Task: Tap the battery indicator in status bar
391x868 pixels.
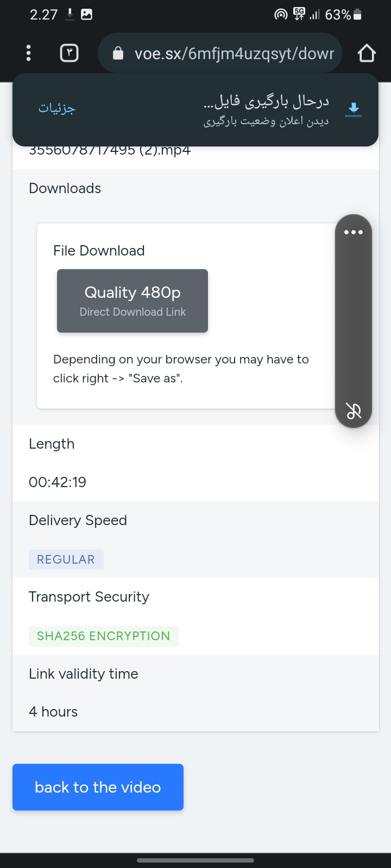Action: (357, 15)
